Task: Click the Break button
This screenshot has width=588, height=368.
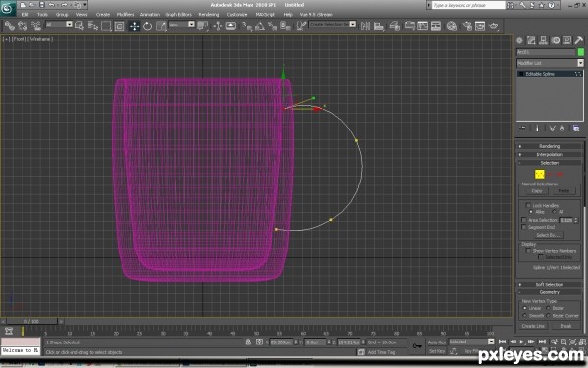Action: [565, 326]
